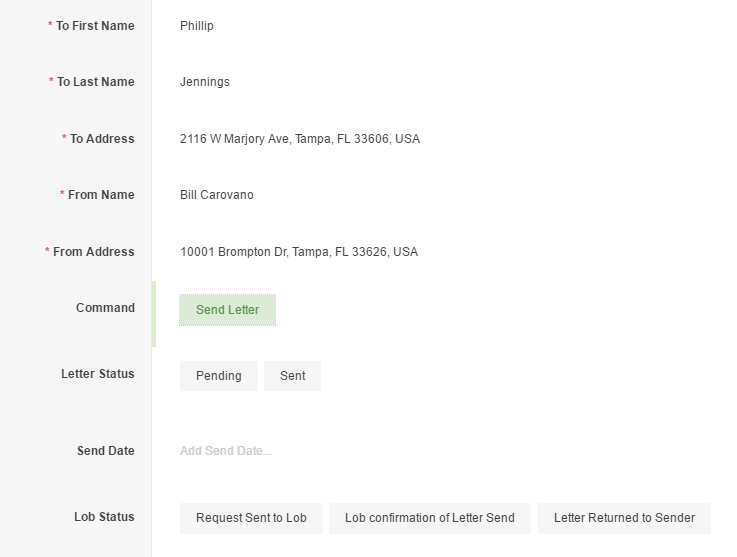
Task: Edit the From Name value Bill Carovano
Action: (x=217, y=195)
